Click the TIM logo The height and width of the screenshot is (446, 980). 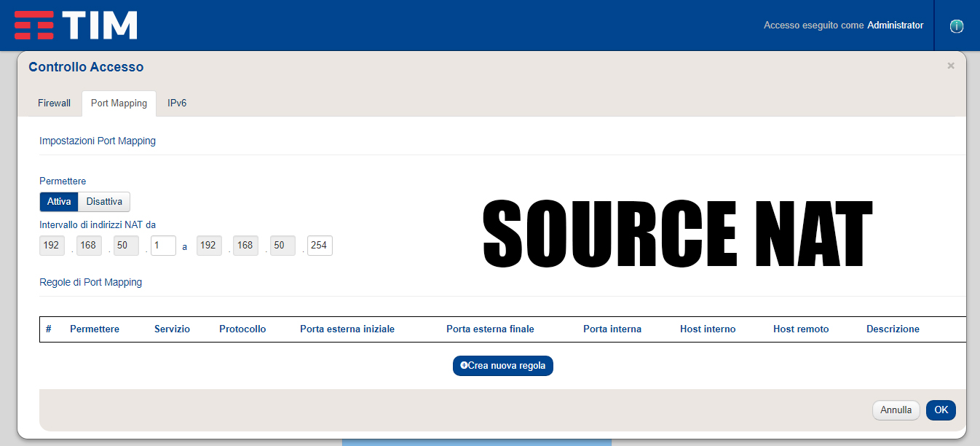76,25
